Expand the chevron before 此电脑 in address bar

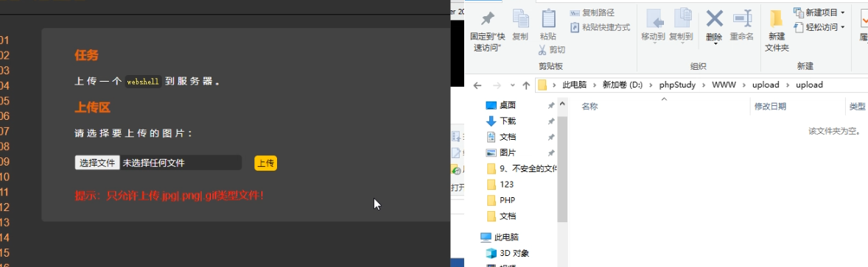tap(555, 85)
